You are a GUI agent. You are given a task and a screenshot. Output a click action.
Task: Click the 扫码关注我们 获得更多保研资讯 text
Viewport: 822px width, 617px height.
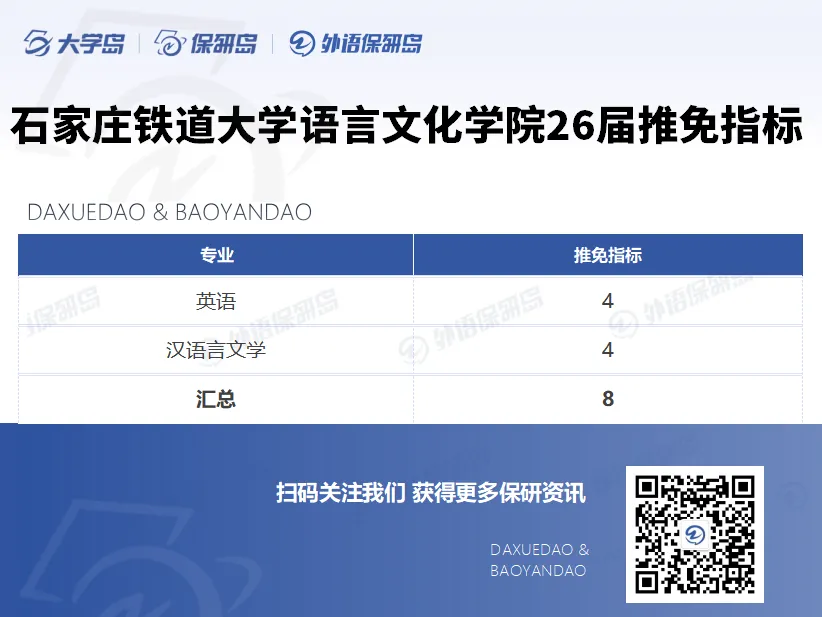[x=431, y=493]
